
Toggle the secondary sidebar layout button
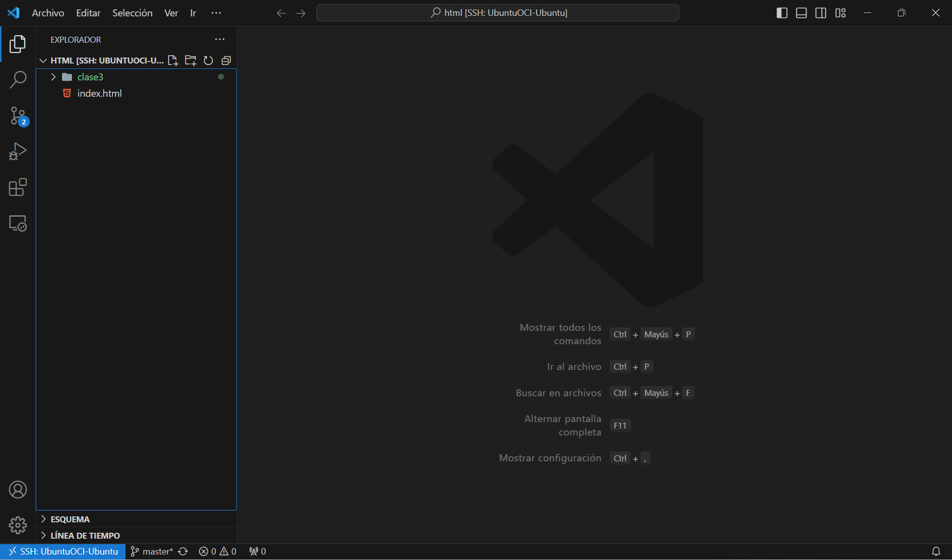pyautogui.click(x=821, y=13)
